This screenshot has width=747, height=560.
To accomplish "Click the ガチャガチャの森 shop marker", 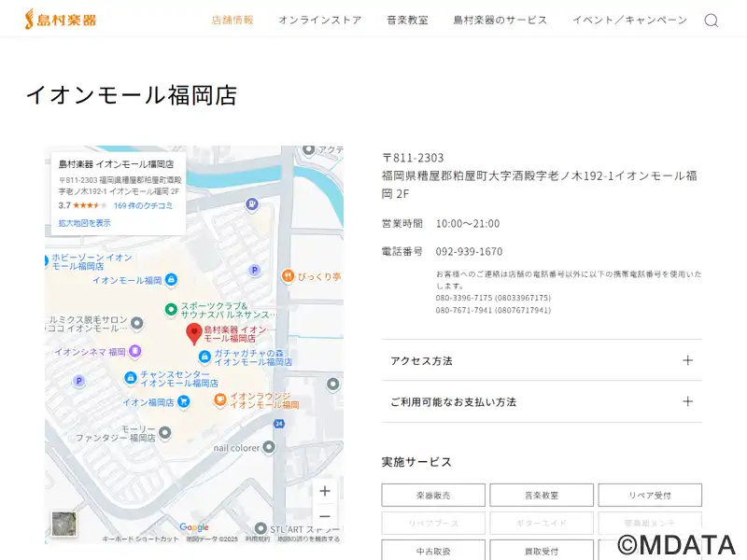I will point(204,357).
